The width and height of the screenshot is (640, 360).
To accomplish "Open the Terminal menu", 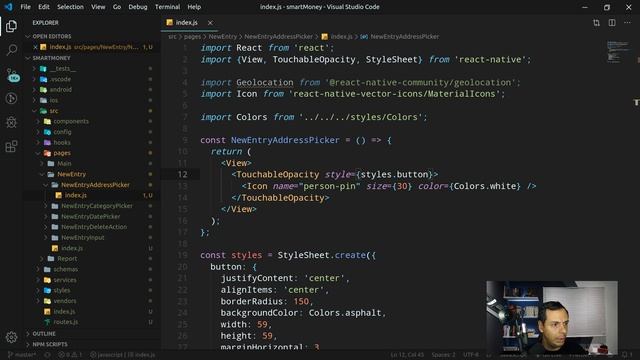I will coord(167,7).
